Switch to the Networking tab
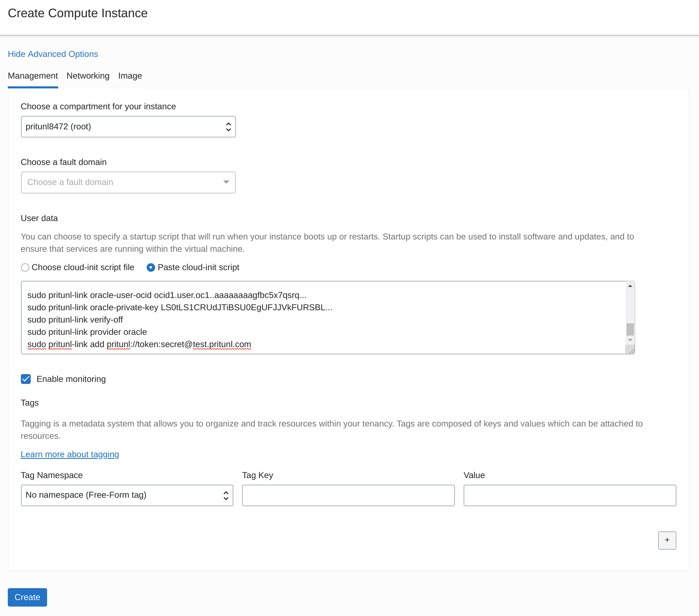This screenshot has height=616, width=699. 88,76
